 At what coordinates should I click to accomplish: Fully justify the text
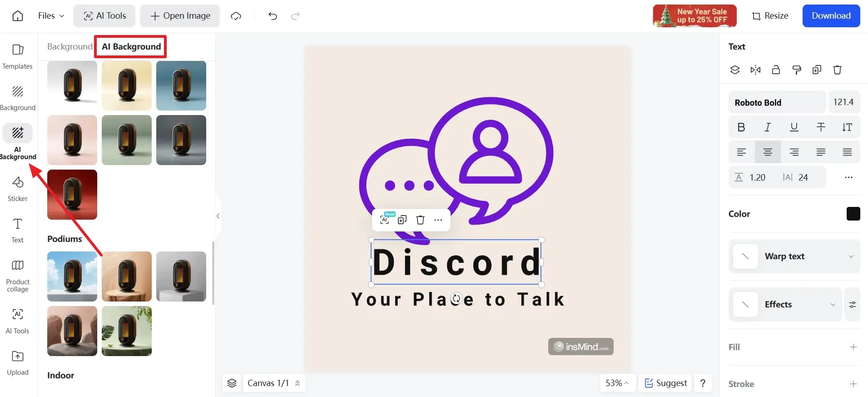tap(847, 152)
